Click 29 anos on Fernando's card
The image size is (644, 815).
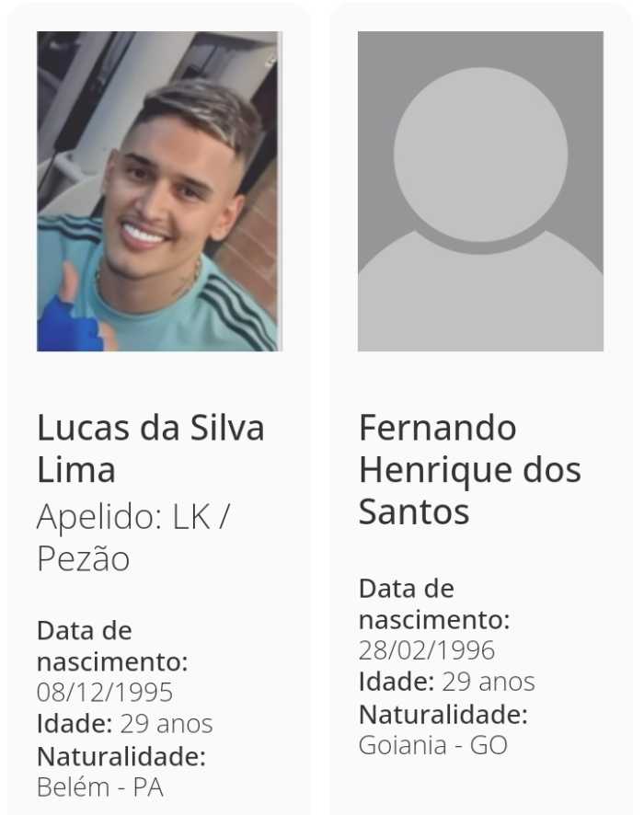point(488,683)
